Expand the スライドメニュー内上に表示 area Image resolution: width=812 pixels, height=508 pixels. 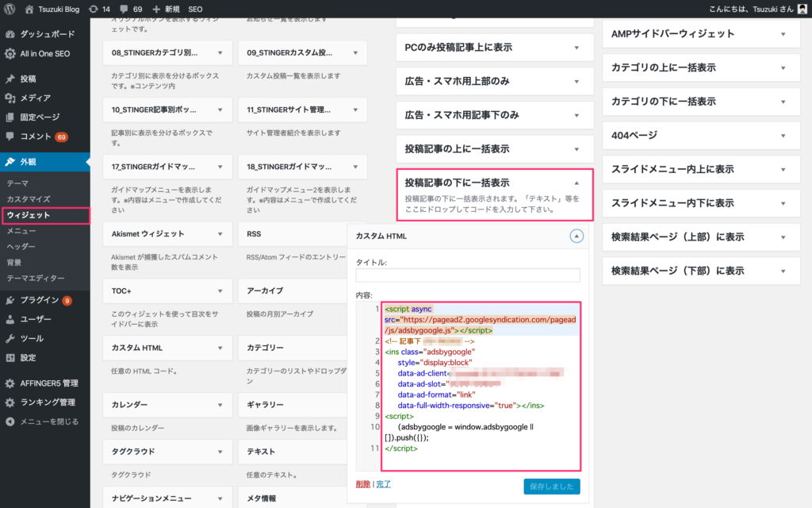pos(783,170)
